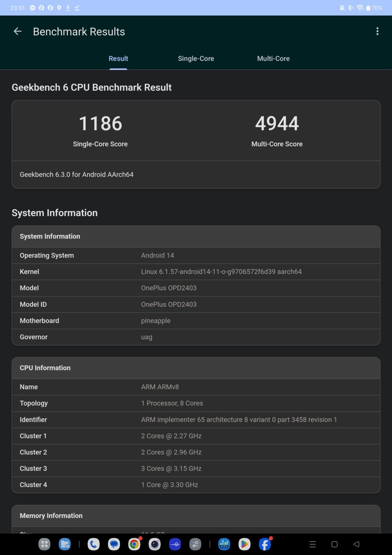Launch the Phone app from taskbar
This screenshot has width=392, height=555.
point(93,544)
